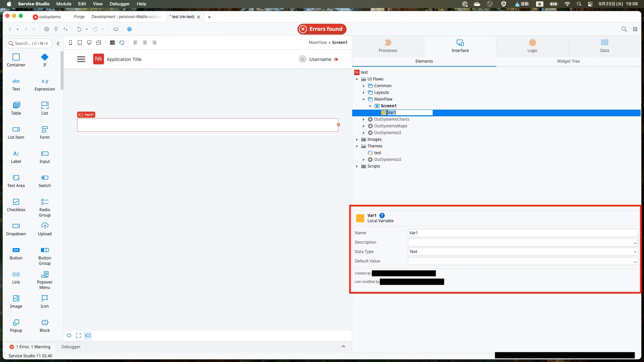Open the Debugger menu

pos(119,4)
